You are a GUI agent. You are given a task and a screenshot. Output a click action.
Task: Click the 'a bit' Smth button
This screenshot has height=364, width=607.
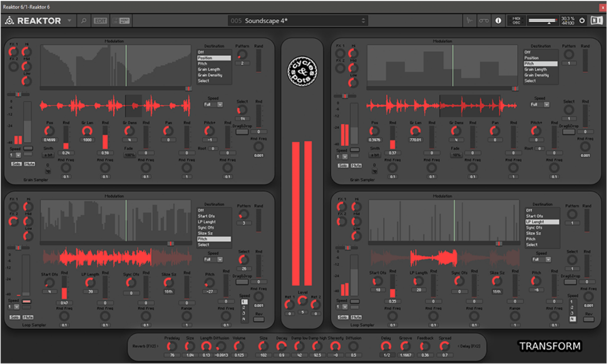(x=48, y=155)
